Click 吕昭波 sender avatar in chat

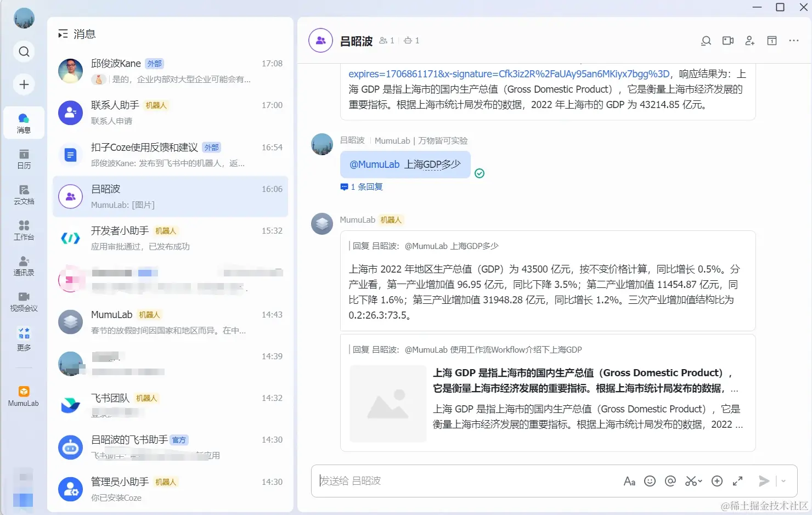tap(322, 144)
